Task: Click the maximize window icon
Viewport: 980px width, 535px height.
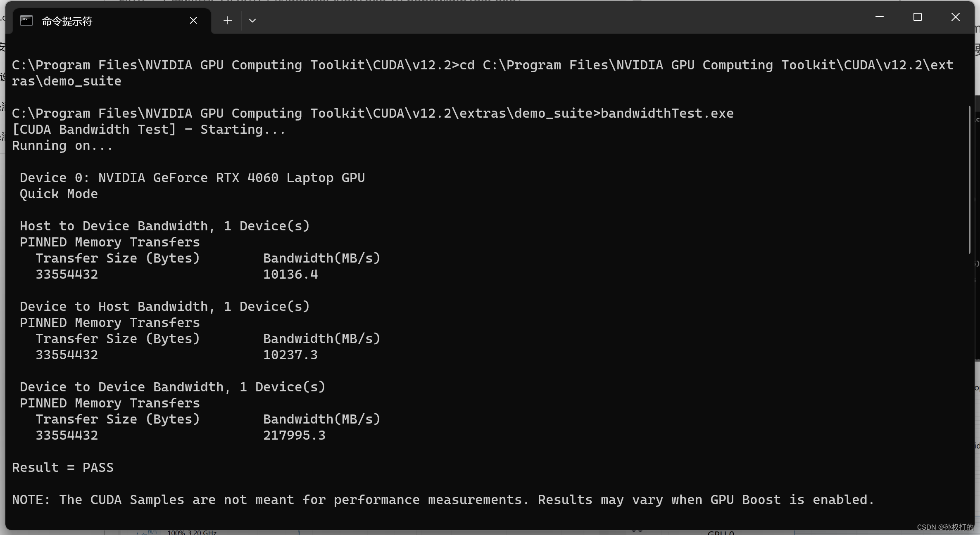Action: (x=917, y=17)
